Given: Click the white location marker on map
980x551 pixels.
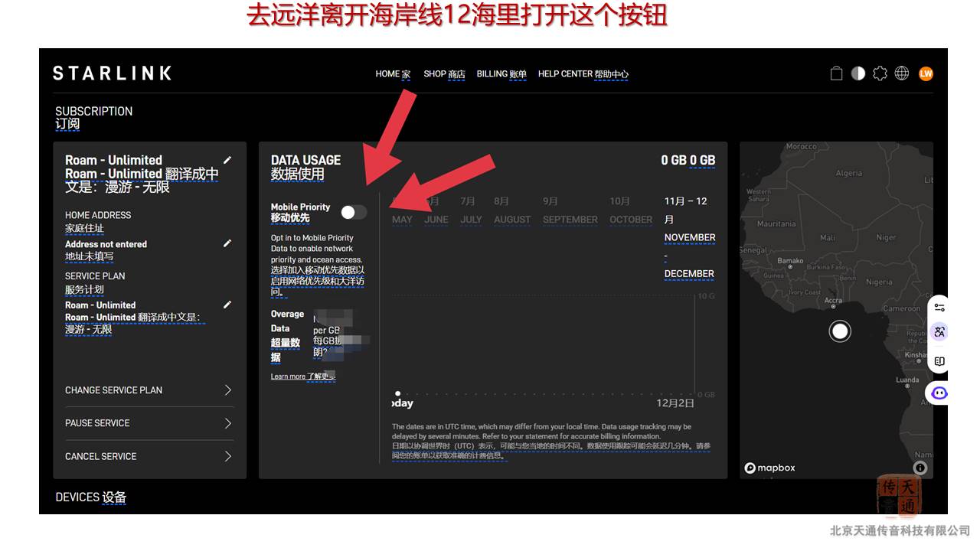Looking at the screenshot, I should 840,331.
